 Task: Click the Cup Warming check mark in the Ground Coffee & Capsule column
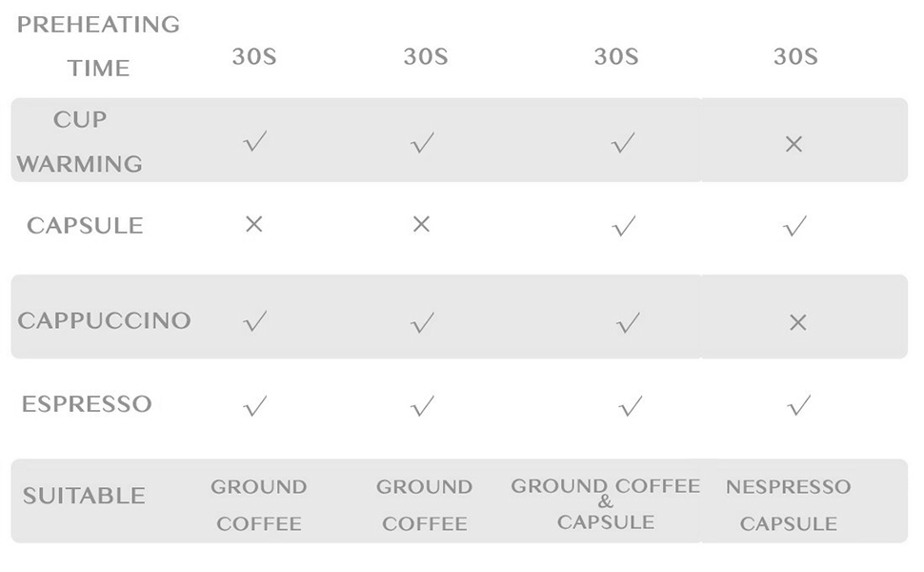[623, 143]
